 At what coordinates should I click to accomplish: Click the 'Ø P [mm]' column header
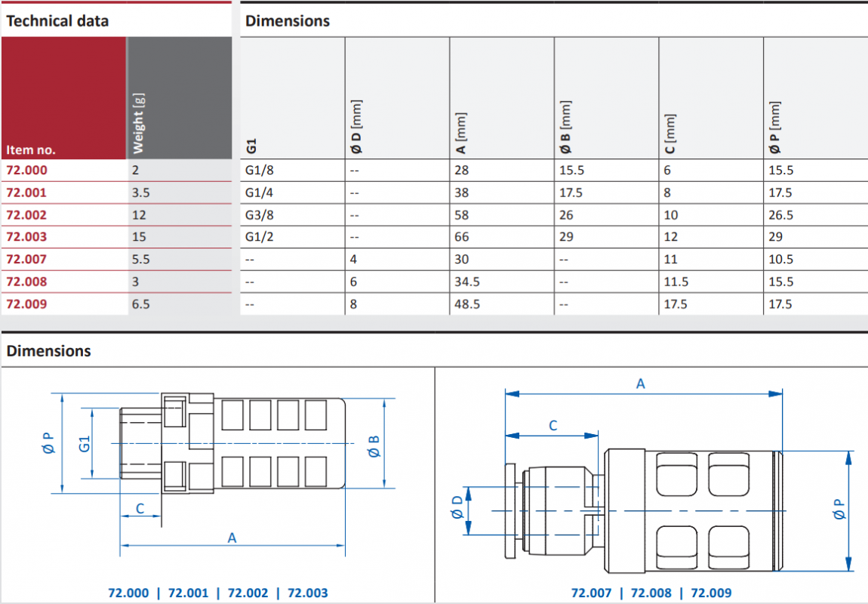tap(774, 128)
